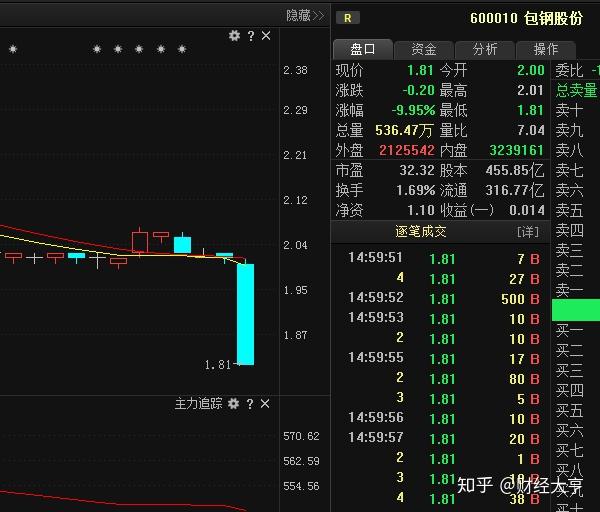Click the R margin-trading badge icon
This screenshot has width=600, height=512.
click(x=347, y=18)
